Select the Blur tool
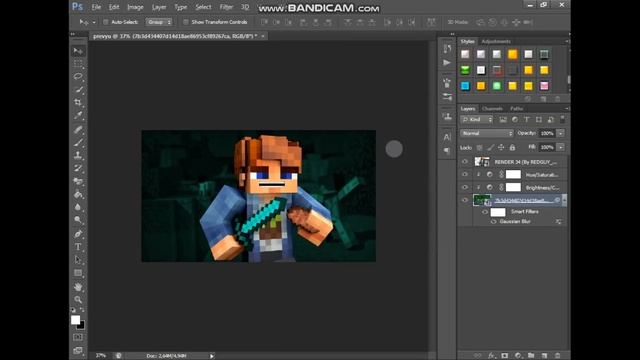Image resolution: width=640 pixels, height=360 pixels. [x=78, y=207]
